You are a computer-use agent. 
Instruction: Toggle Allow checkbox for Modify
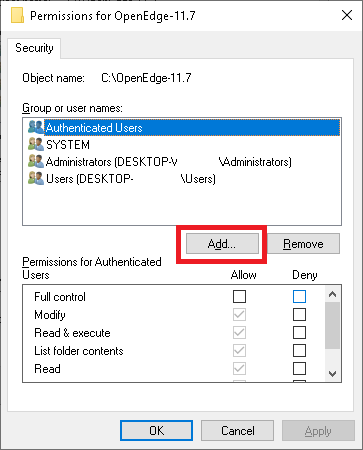(239, 314)
